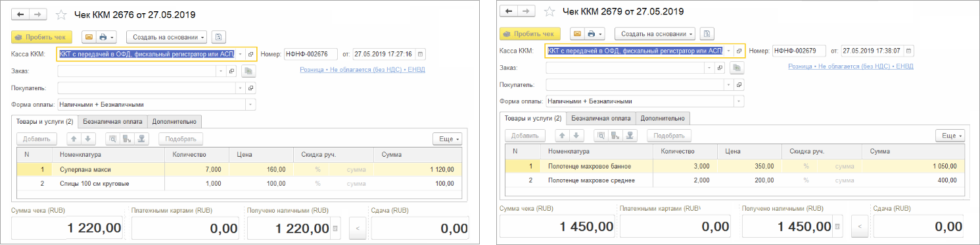
Task: Open calculator for cash received in check 2676
Action: coord(336,228)
